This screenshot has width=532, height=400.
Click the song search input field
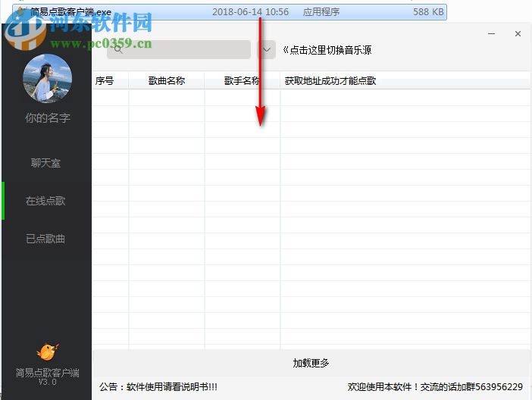click(x=179, y=49)
